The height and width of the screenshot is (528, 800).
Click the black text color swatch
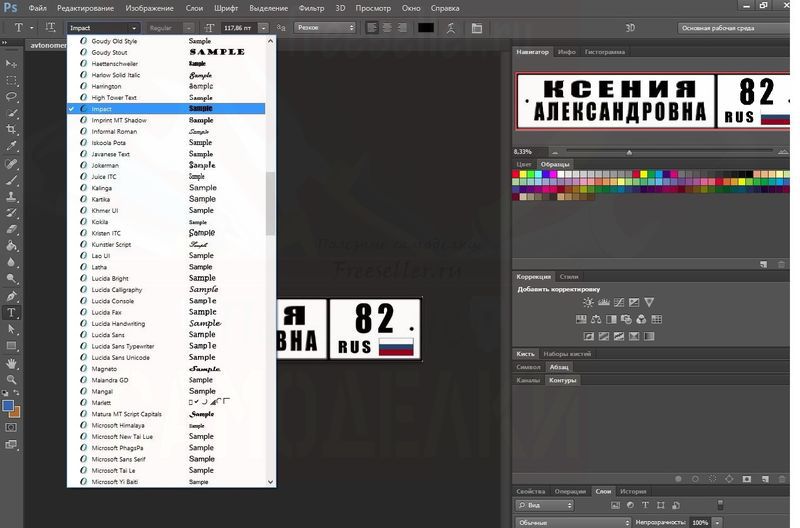click(x=426, y=28)
